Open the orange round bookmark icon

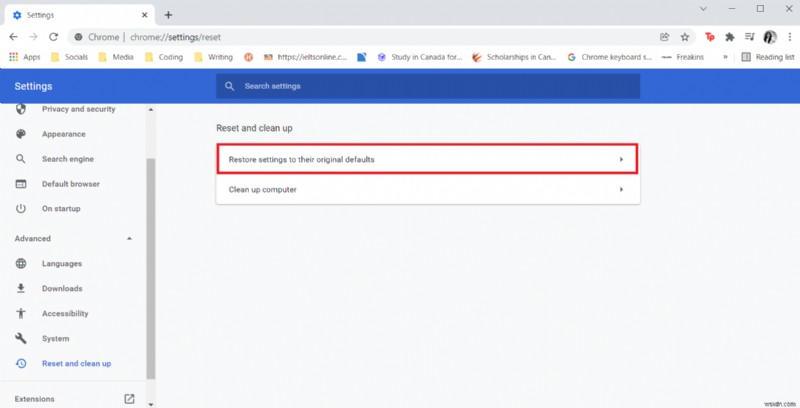coord(248,57)
